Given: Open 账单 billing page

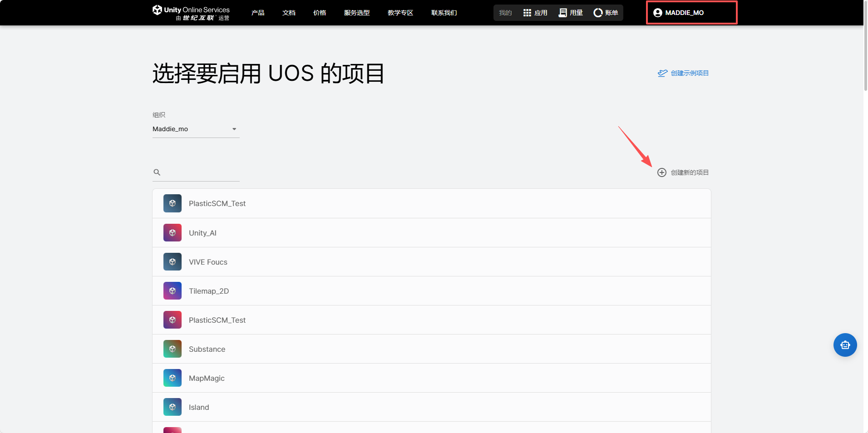Looking at the screenshot, I should [x=606, y=13].
